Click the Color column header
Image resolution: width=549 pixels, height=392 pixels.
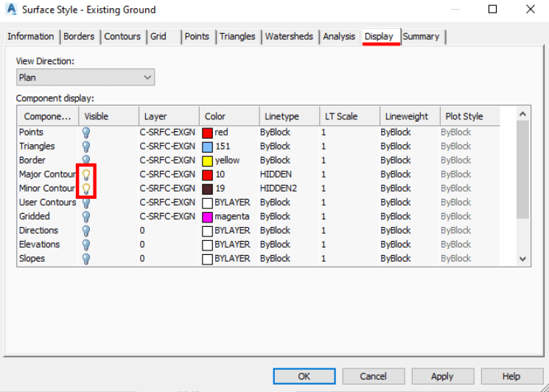pos(229,116)
